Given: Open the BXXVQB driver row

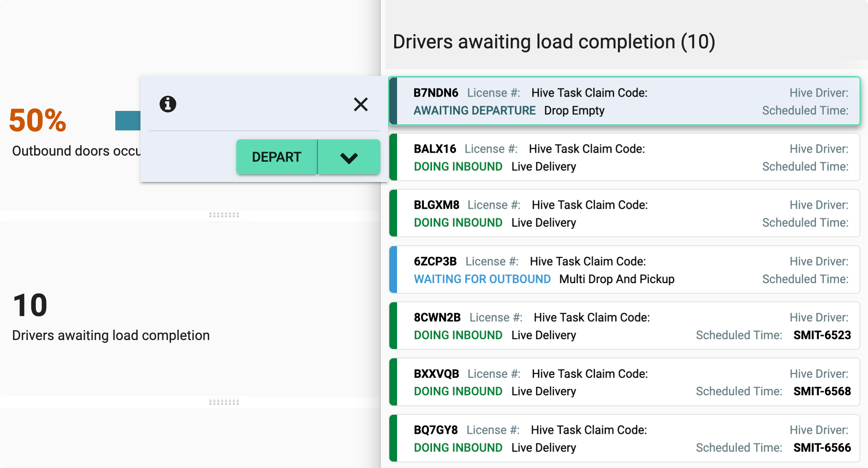Looking at the screenshot, I should [x=624, y=382].
